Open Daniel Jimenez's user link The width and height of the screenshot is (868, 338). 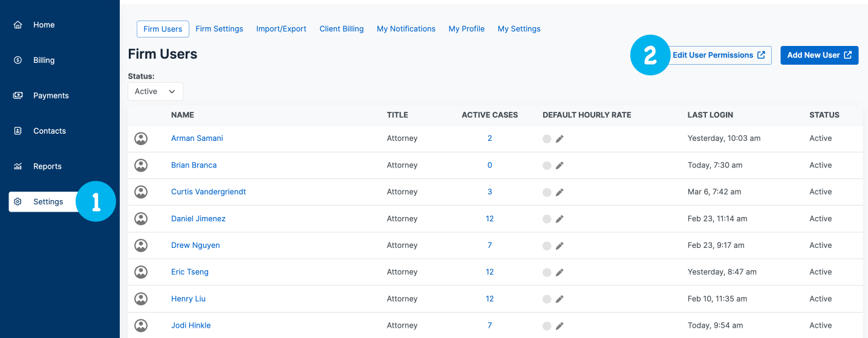click(198, 218)
